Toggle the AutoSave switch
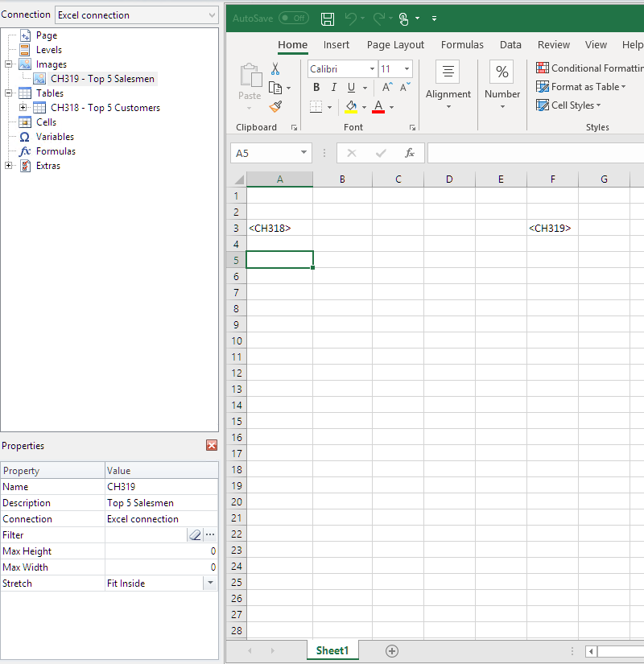Screen dimensions: 644x664 (294, 18)
